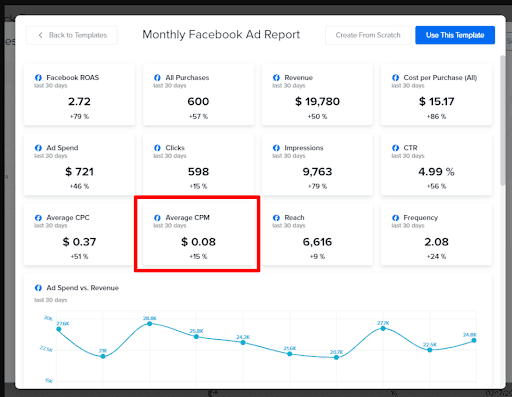The height and width of the screenshot is (397, 512).
Task: Click the Facebook icon on All Purchases card
Action: [x=157, y=78]
